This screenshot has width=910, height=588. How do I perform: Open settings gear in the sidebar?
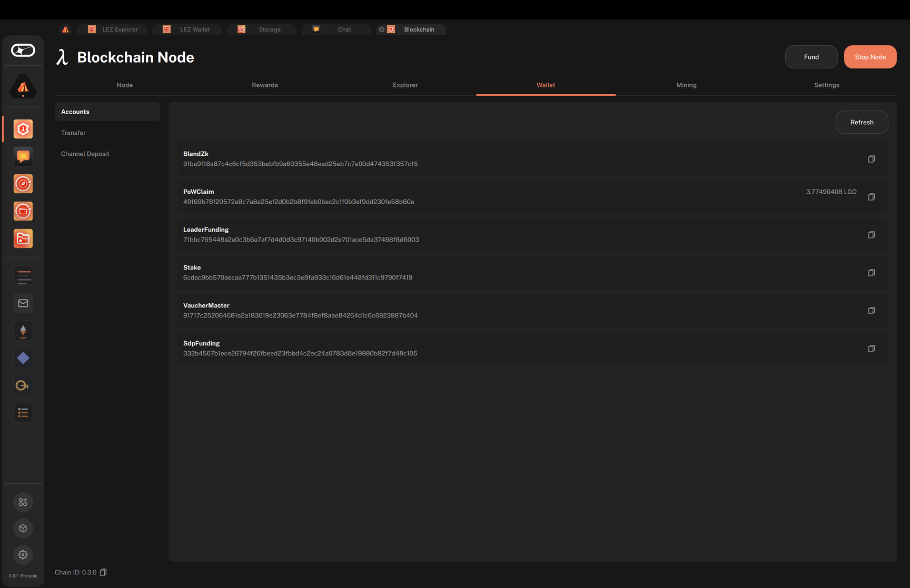[23, 555]
